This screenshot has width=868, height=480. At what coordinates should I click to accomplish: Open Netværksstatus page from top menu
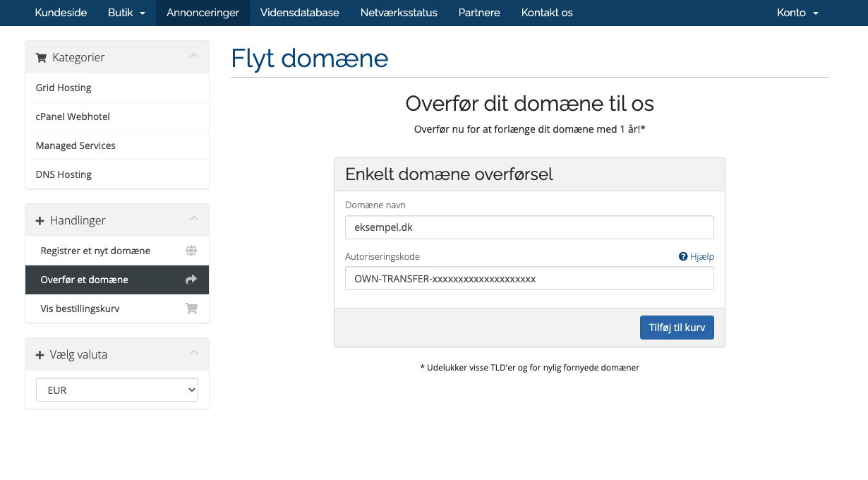tap(399, 13)
